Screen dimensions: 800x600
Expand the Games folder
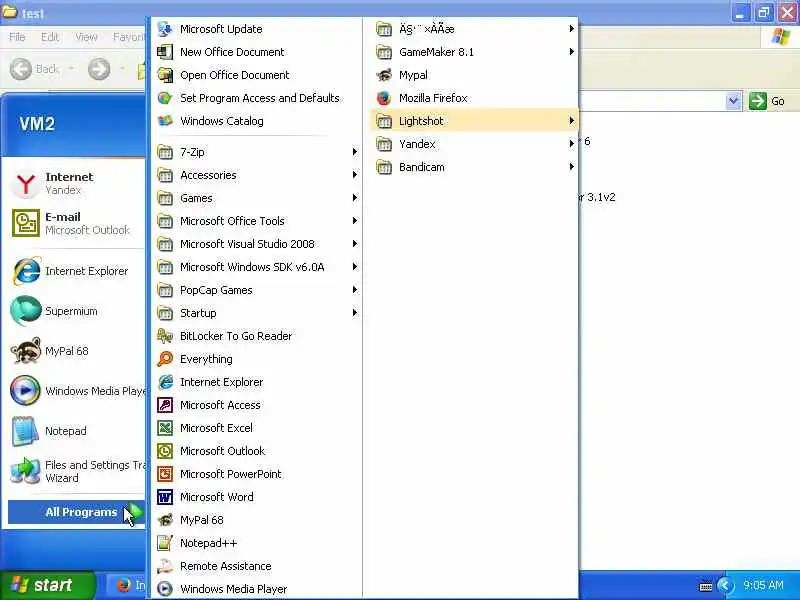(x=257, y=198)
